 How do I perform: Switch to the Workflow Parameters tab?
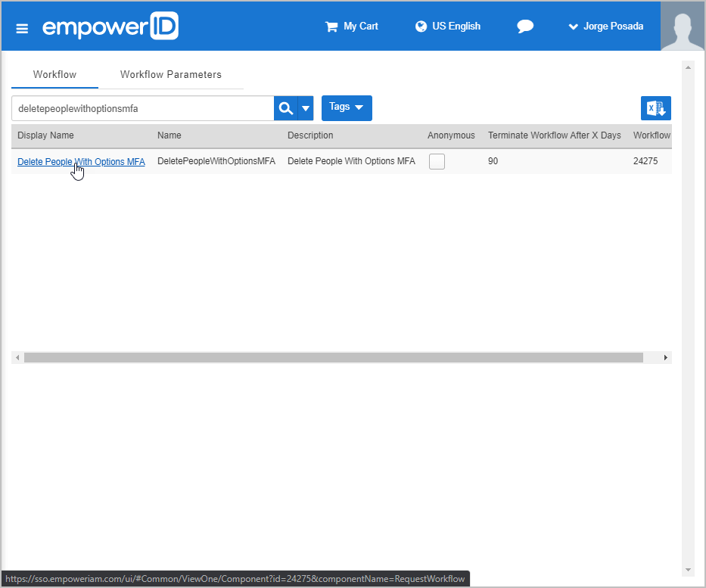(x=170, y=74)
